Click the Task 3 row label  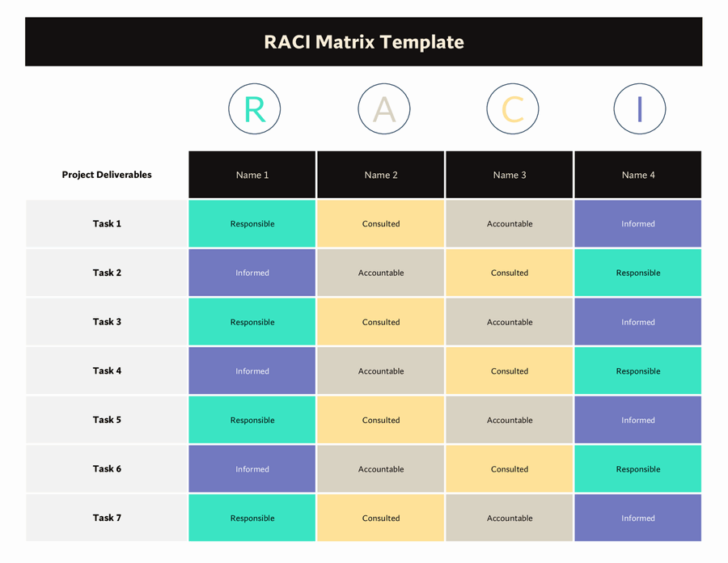(106, 321)
